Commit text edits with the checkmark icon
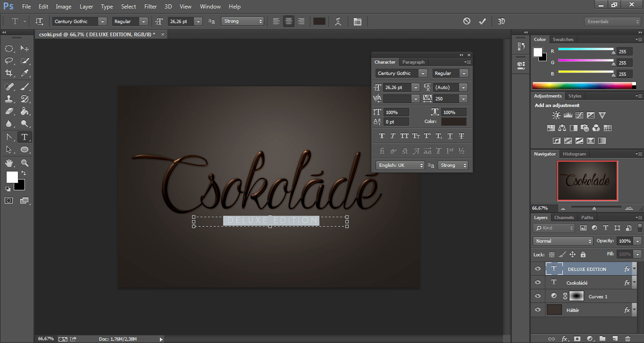Image resolution: width=644 pixels, height=343 pixels. (x=482, y=22)
